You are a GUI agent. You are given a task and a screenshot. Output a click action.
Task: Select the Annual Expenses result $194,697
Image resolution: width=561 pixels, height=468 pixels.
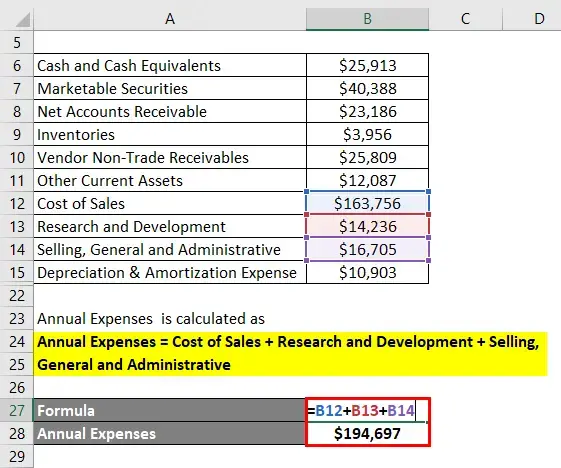pyautogui.click(x=367, y=434)
